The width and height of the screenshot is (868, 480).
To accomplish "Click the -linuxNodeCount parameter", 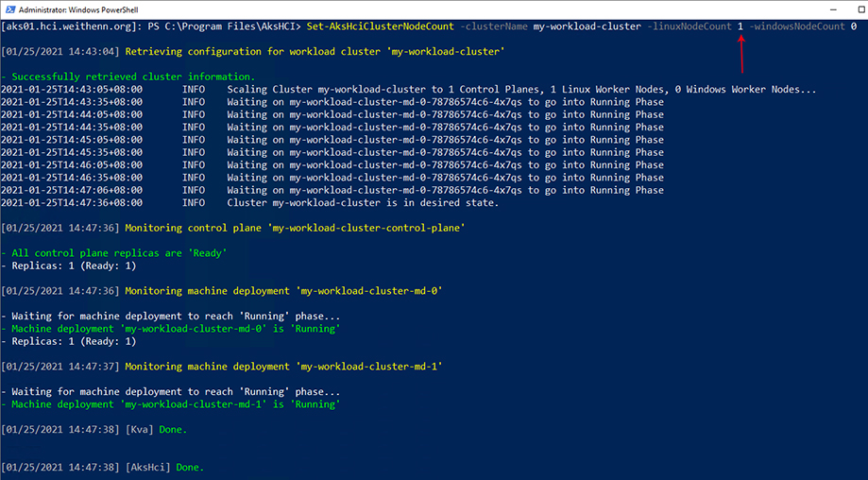I will pos(689,26).
